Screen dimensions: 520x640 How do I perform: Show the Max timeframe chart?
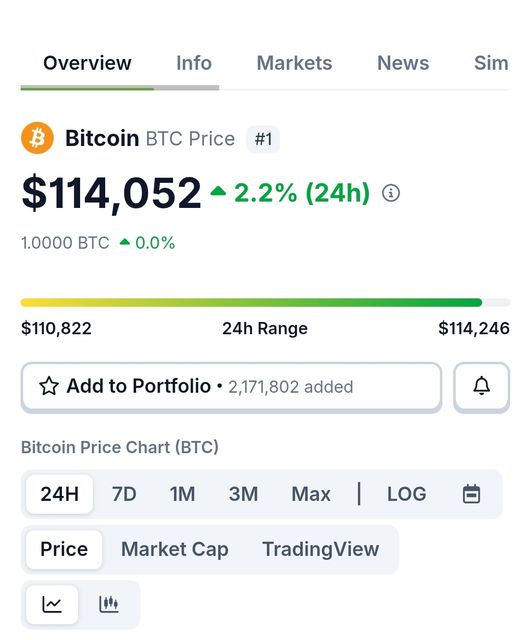point(311,494)
